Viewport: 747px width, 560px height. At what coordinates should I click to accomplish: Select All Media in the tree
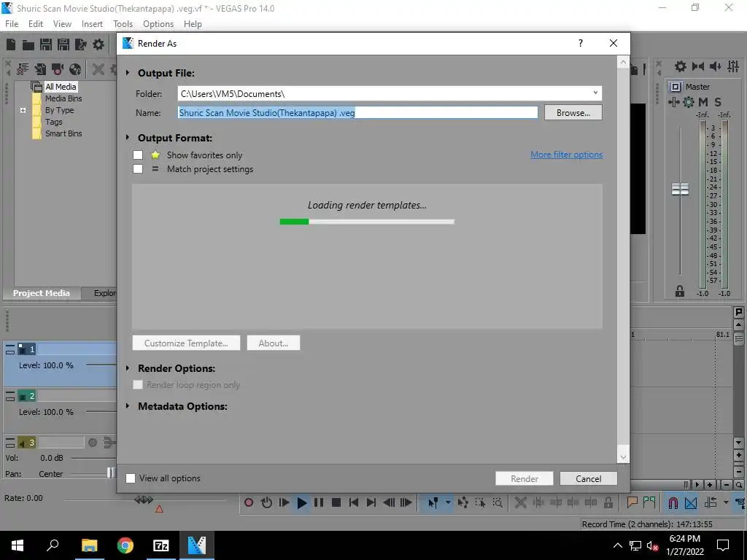point(61,87)
